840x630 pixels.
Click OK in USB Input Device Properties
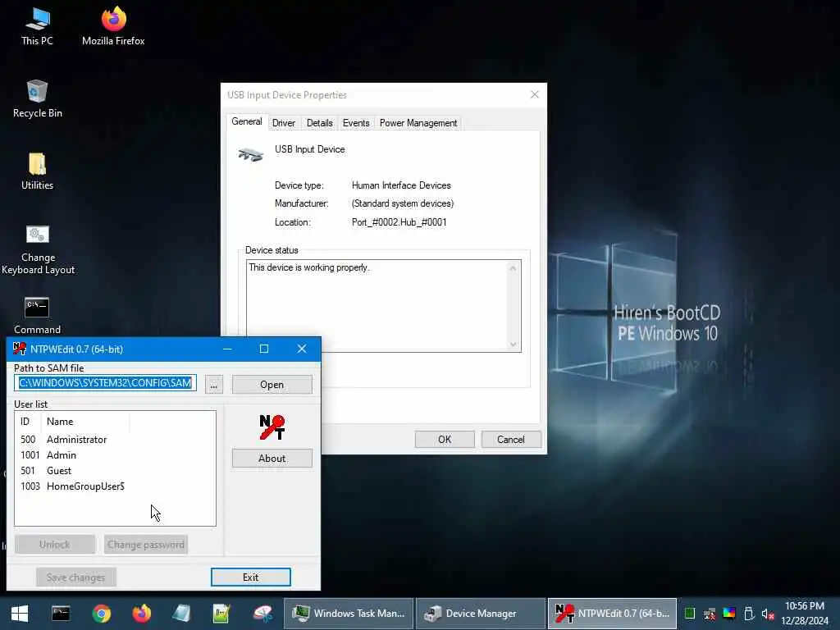click(444, 440)
